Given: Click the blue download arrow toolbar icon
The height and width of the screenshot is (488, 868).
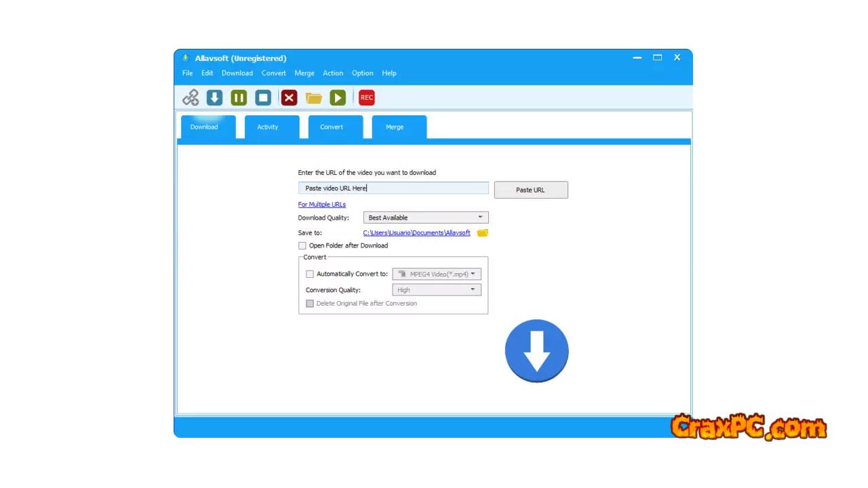Looking at the screenshot, I should pos(214,98).
